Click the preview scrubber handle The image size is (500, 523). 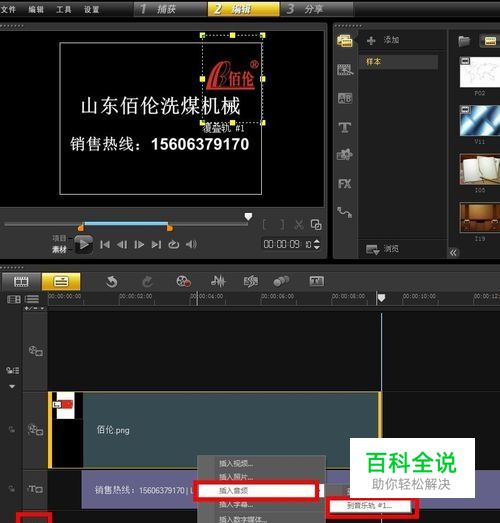(248, 217)
